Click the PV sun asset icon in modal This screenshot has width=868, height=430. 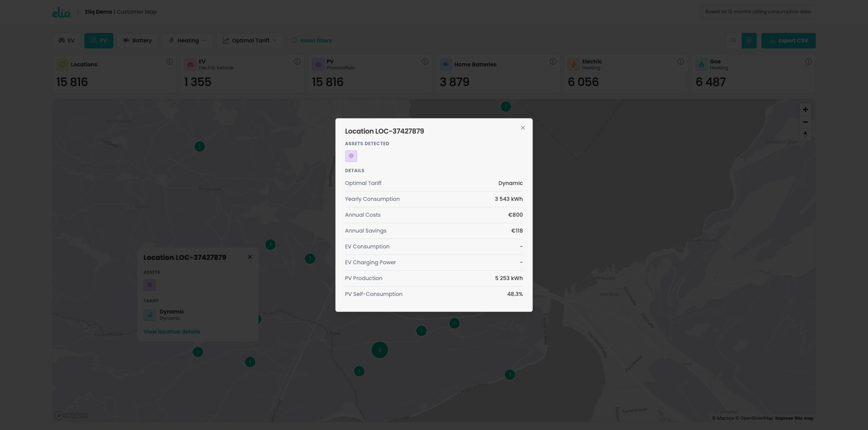351,156
